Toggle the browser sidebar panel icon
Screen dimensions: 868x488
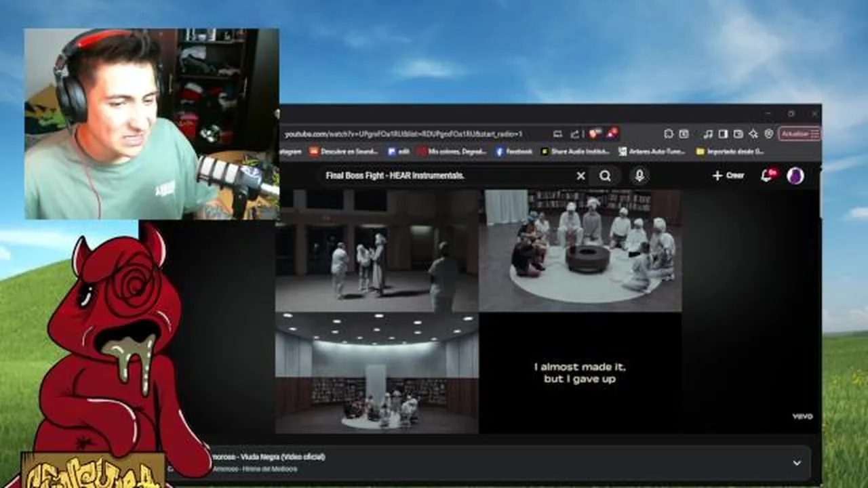click(x=723, y=134)
